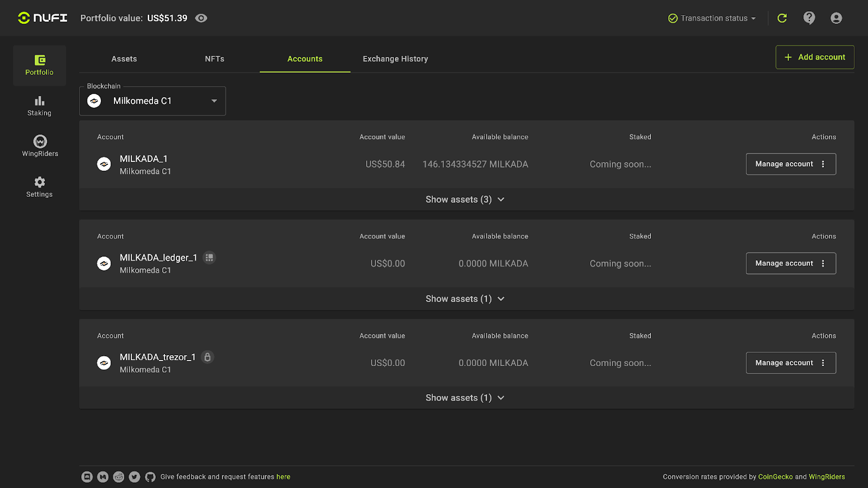The height and width of the screenshot is (488, 868).
Task: Open the Discord link icon in footer
Action: (87, 477)
